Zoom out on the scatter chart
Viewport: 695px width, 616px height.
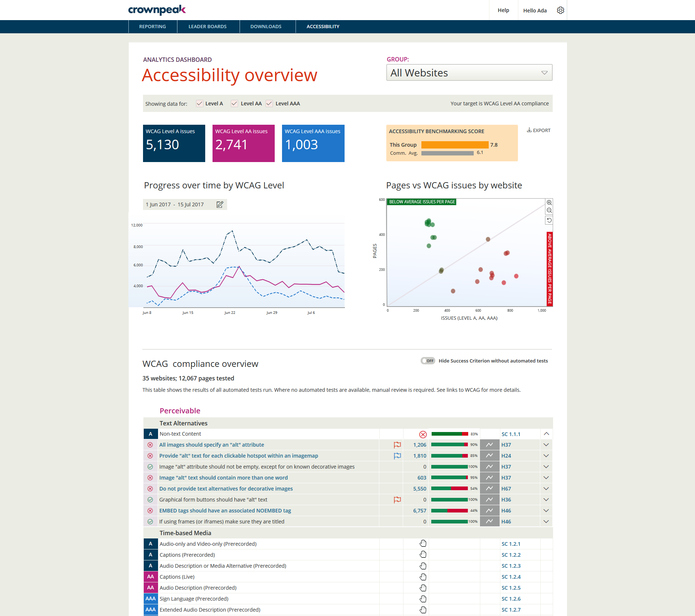click(x=549, y=211)
